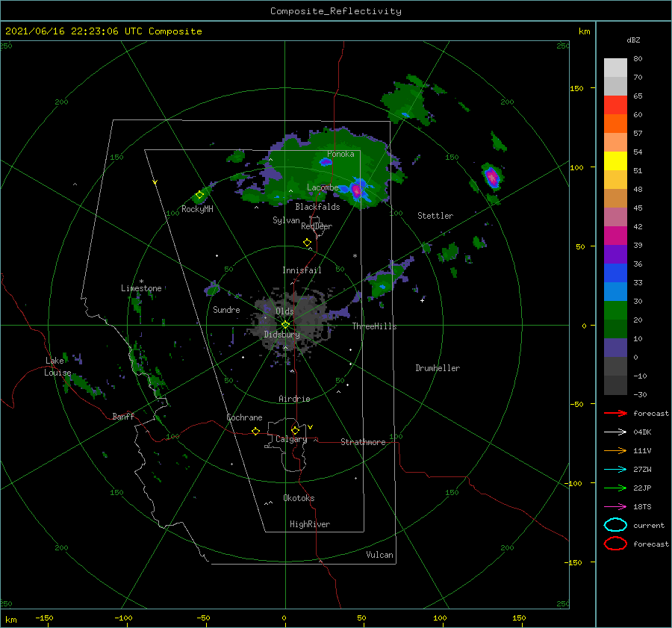Select the 33 dBZ blue color swatch
This screenshot has height=628, width=672.
(615, 273)
